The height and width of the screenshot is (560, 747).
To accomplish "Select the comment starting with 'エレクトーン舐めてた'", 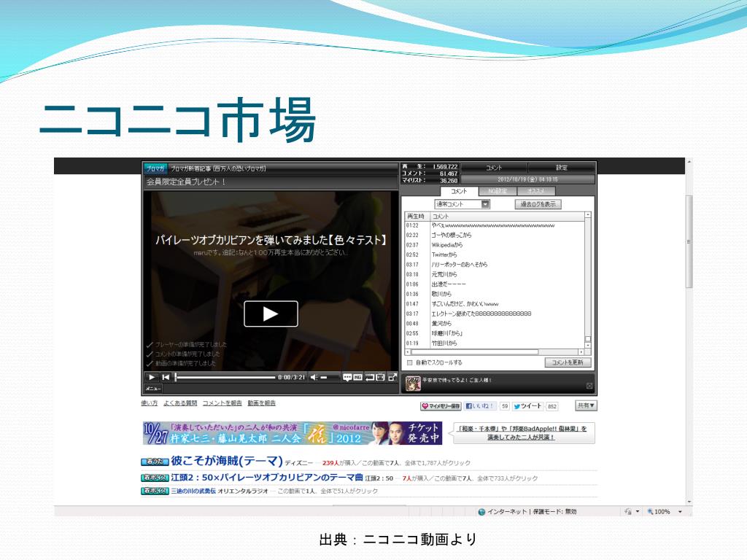I will pyautogui.click(x=481, y=314).
